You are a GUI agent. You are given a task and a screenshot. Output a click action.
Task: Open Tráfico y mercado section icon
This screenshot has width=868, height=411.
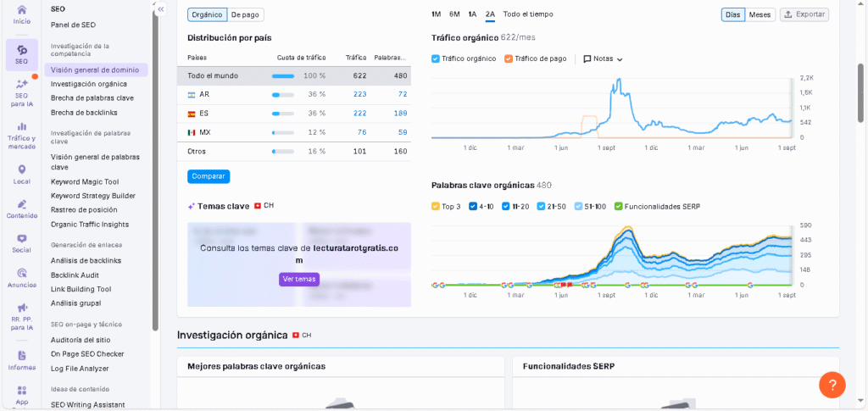point(21,127)
